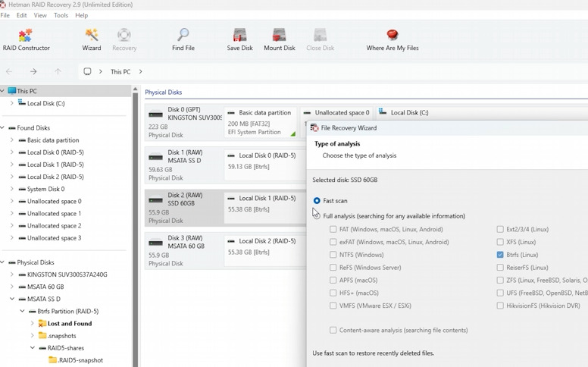Tick the FAT file system checkbox

pyautogui.click(x=333, y=229)
